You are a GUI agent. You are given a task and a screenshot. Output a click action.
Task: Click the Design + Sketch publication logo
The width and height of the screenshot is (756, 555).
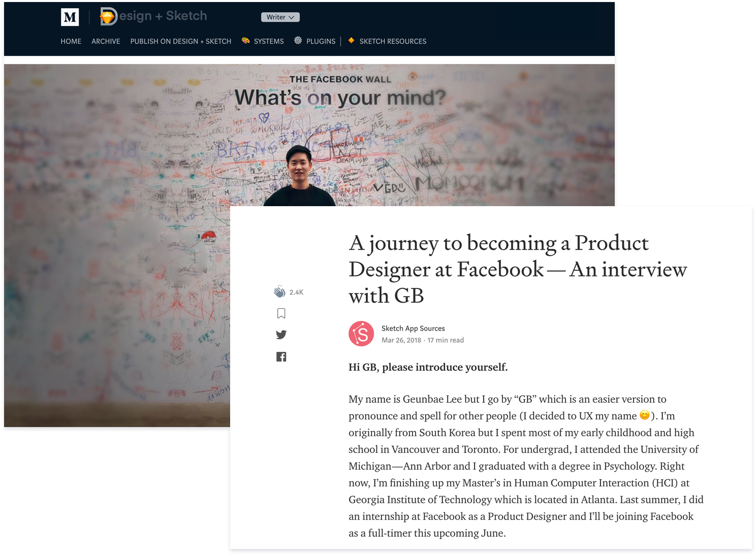pos(153,16)
